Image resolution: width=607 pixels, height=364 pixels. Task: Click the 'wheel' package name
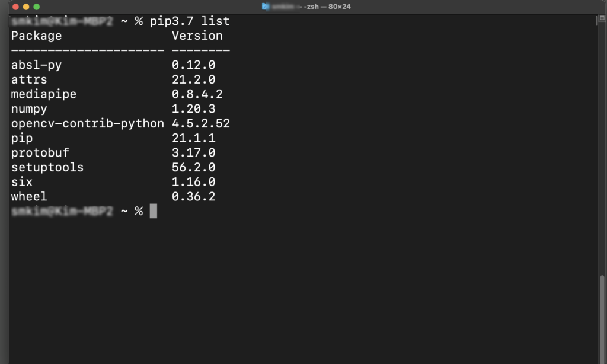click(x=29, y=197)
